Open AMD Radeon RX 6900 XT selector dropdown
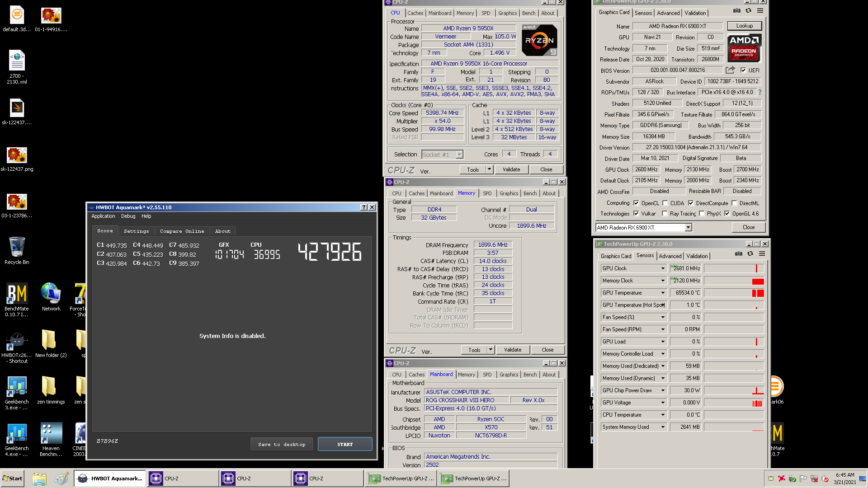 (x=688, y=228)
